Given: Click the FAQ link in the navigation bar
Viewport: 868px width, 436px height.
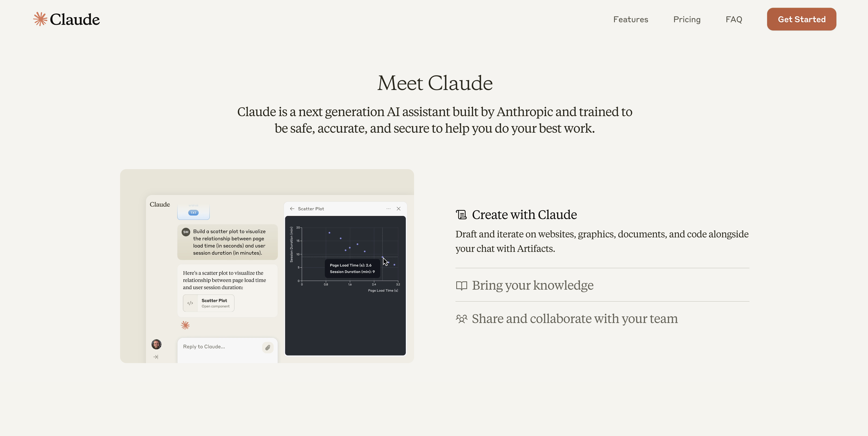Looking at the screenshot, I should tap(734, 19).
